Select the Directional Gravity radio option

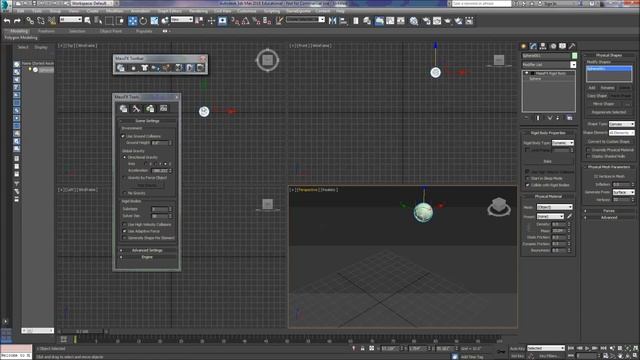(124, 157)
